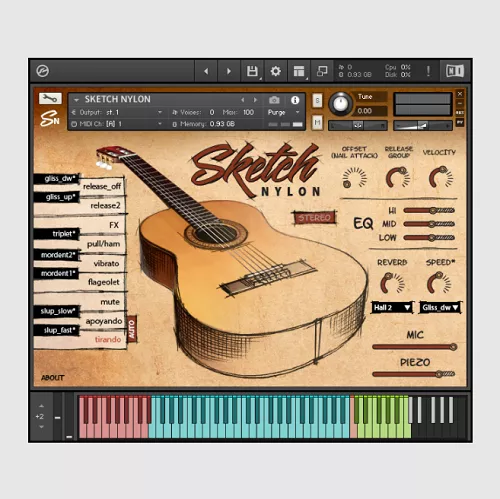Select previous instrument small left arrow

click(x=243, y=100)
